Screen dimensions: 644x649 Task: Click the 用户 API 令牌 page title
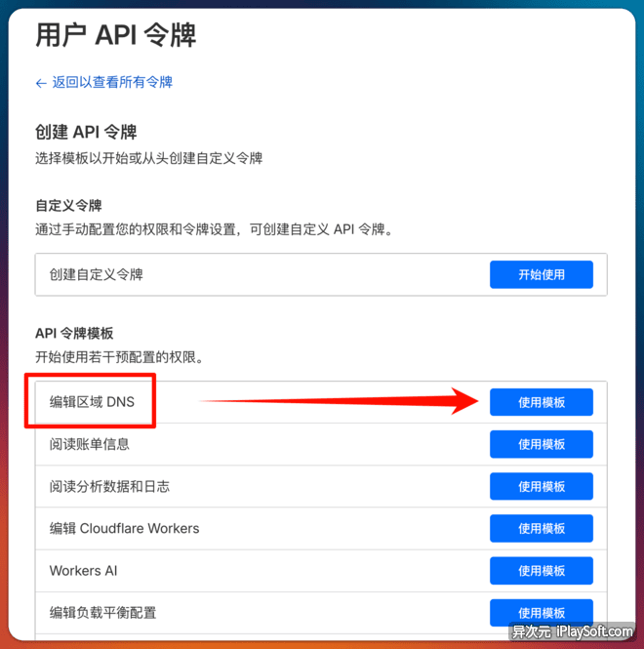click(x=115, y=35)
